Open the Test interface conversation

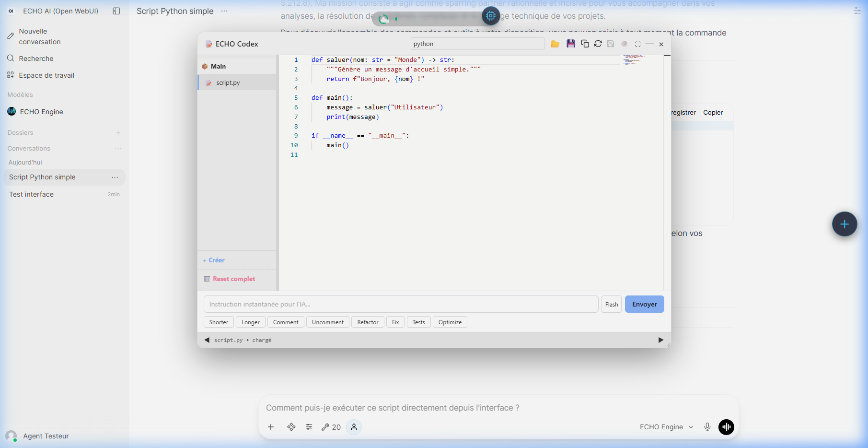(64, 194)
